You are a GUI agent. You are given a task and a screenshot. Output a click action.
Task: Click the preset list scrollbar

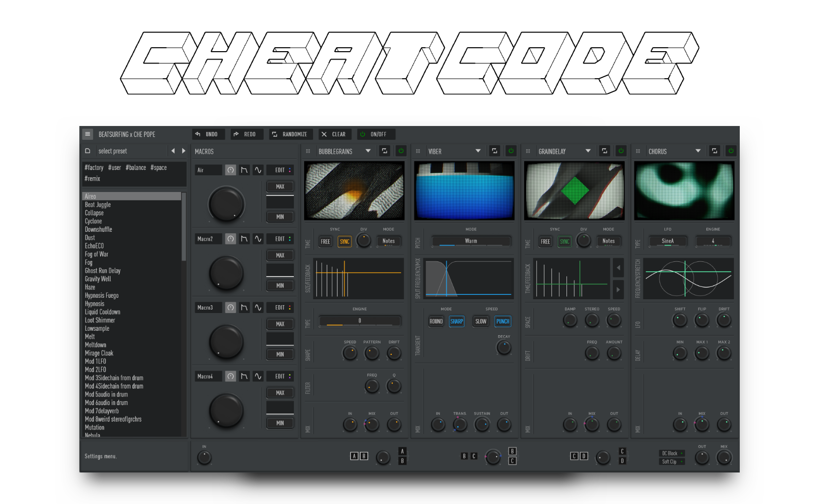(x=184, y=226)
